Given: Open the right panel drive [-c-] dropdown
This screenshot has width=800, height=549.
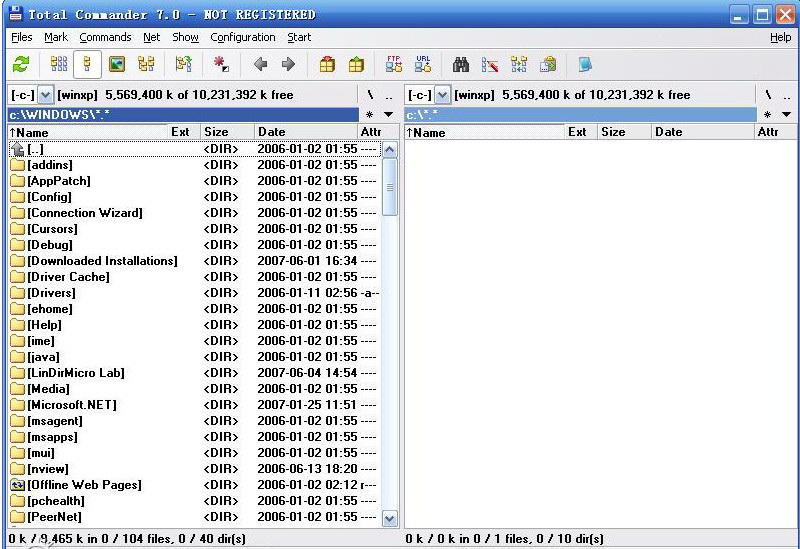Looking at the screenshot, I should [x=442, y=95].
